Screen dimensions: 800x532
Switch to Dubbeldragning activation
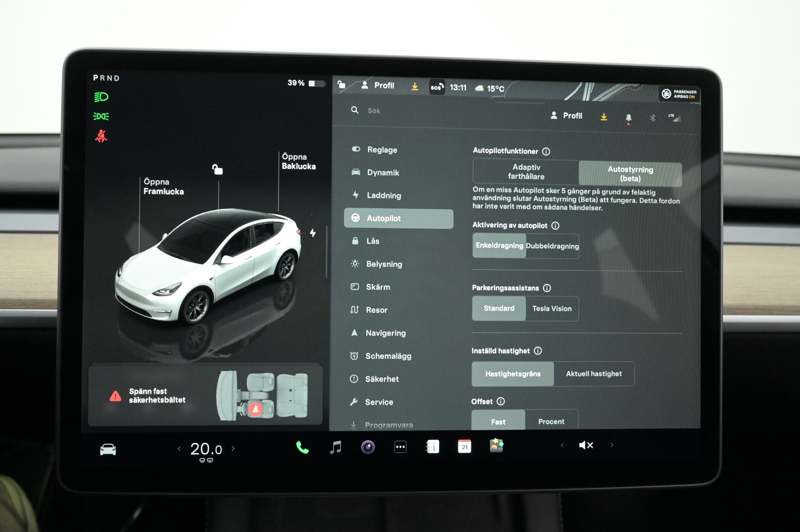coord(552,246)
